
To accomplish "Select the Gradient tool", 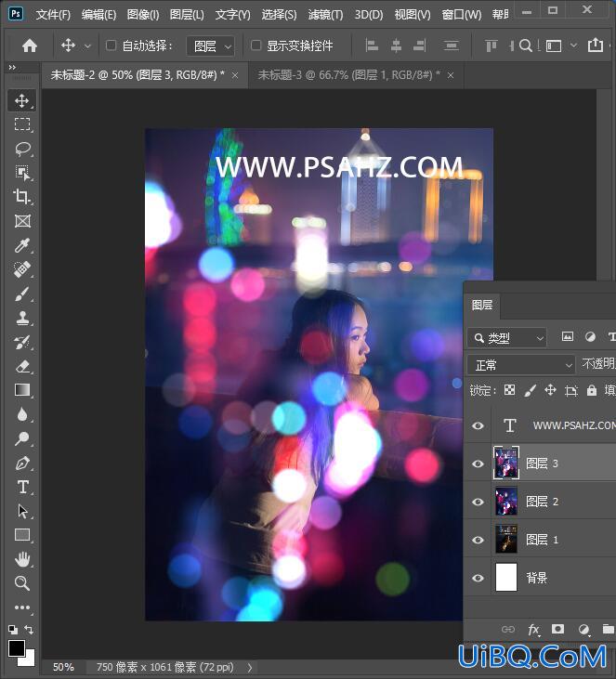I will 22,390.
